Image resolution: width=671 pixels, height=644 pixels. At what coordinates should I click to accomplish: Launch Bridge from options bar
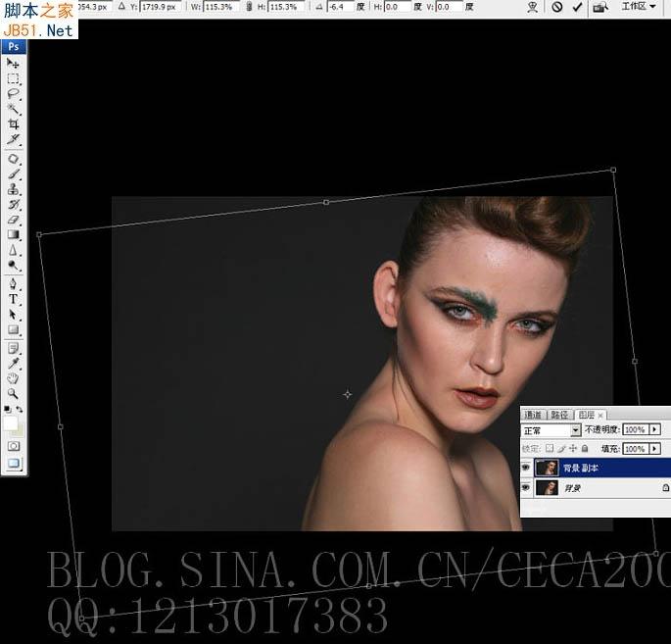[601, 7]
